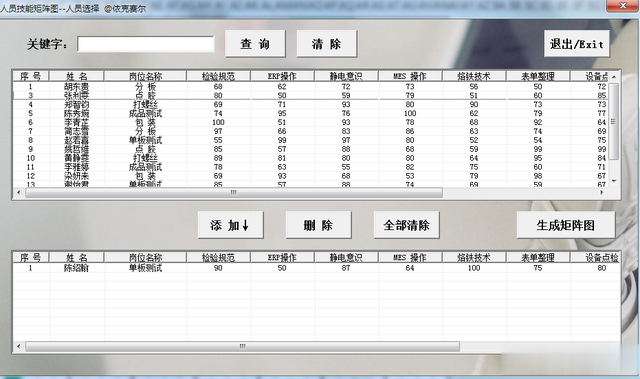
Task: Click the 生成矩阵图 generate matrix button
Action: [x=566, y=225]
